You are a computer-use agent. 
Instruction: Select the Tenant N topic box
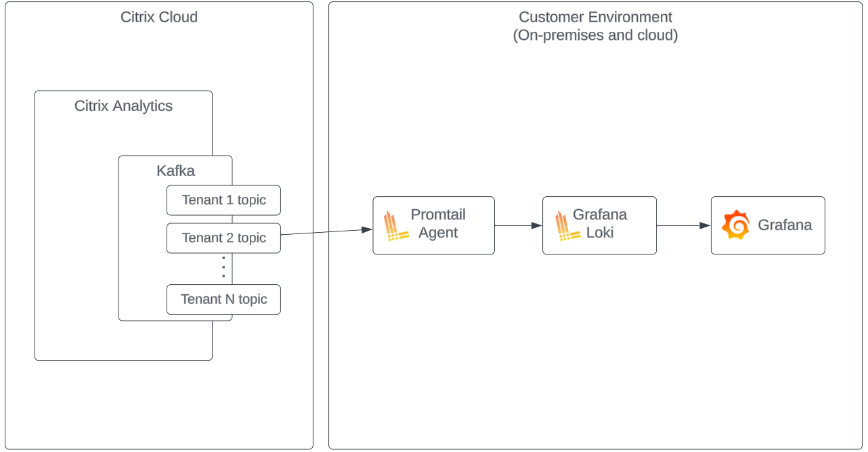pyautogui.click(x=223, y=299)
